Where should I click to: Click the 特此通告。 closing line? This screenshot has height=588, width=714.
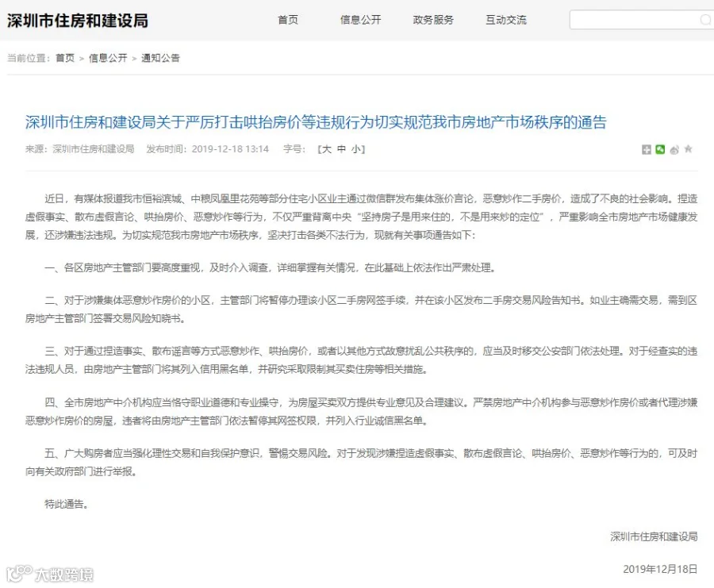coord(67,504)
